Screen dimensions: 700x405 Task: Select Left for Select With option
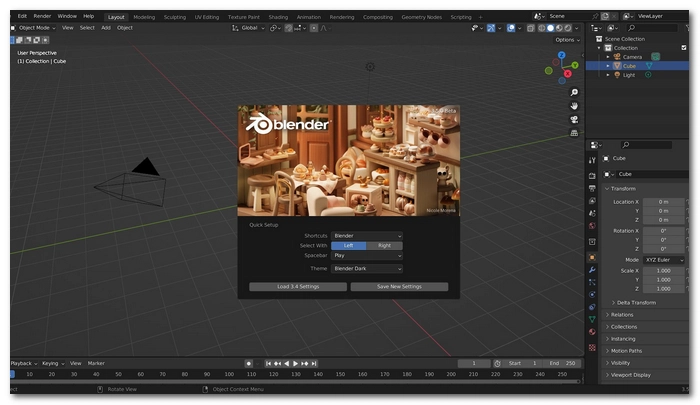348,245
